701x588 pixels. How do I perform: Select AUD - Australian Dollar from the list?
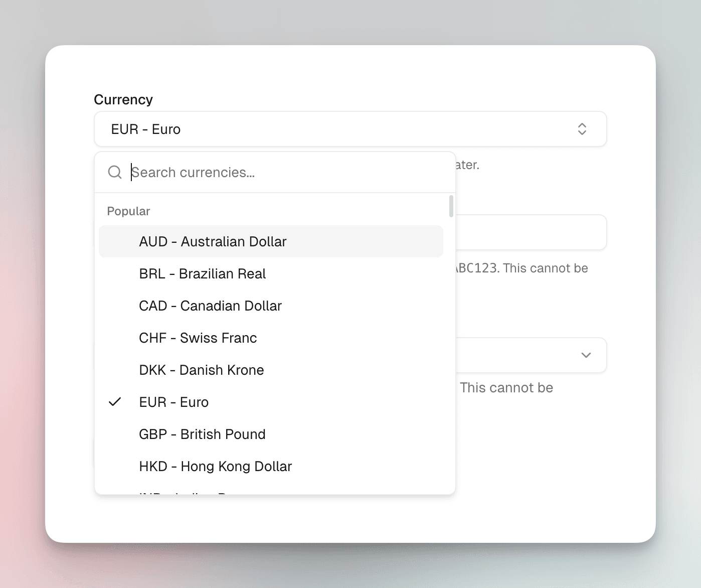point(213,241)
